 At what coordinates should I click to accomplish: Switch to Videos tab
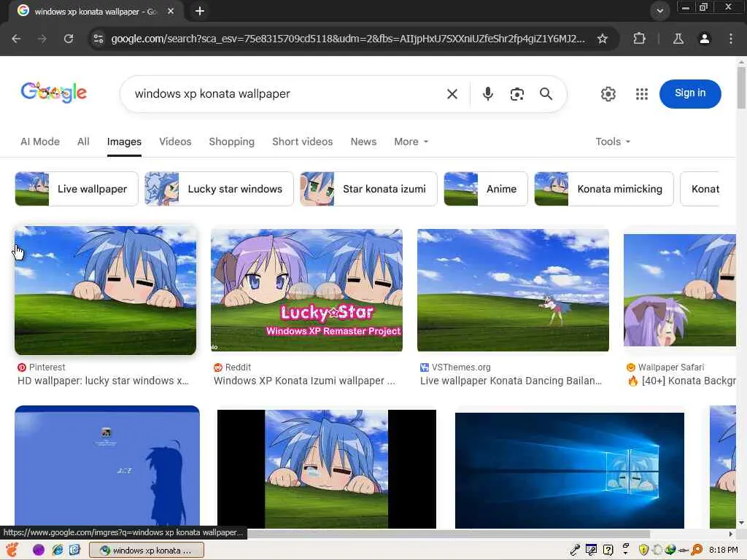coord(175,141)
